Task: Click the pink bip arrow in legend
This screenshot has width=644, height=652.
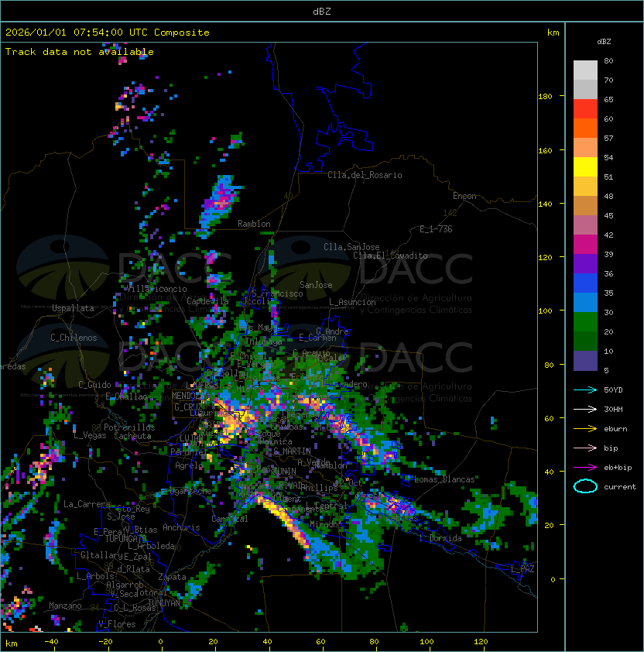Action: point(585,448)
